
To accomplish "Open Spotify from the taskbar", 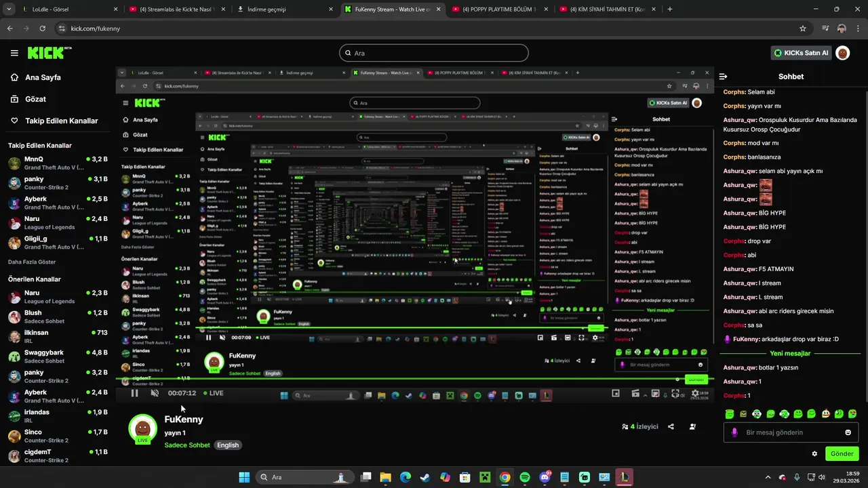I will pos(525,477).
